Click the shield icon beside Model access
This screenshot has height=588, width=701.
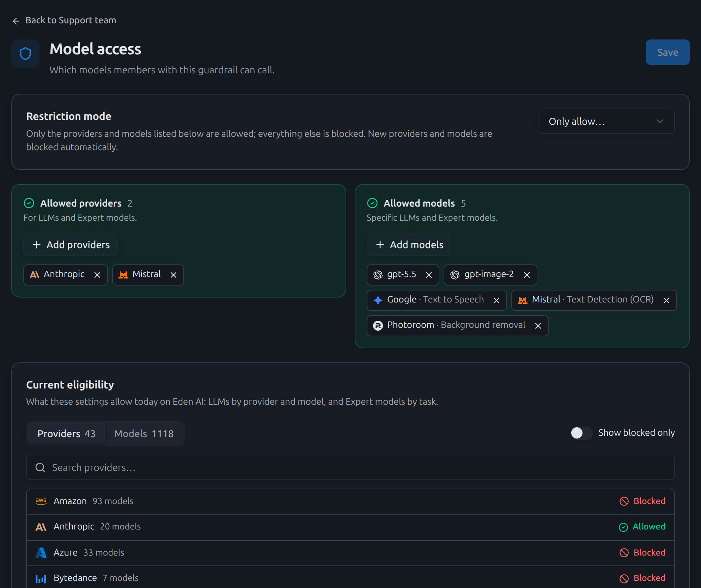tap(25, 54)
